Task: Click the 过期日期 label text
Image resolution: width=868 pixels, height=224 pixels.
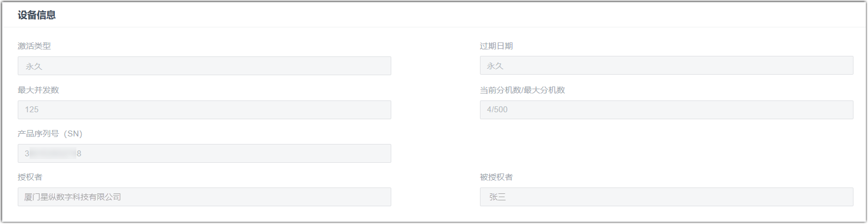Action: [x=496, y=46]
